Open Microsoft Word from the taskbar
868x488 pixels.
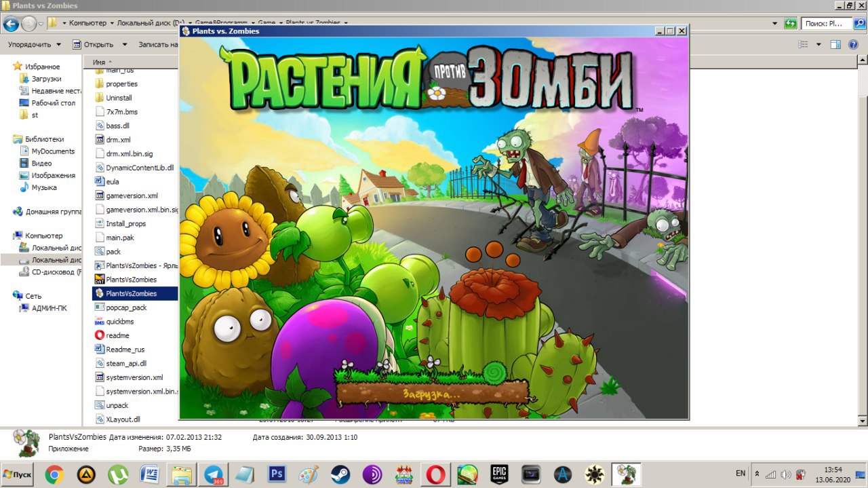coord(149,474)
